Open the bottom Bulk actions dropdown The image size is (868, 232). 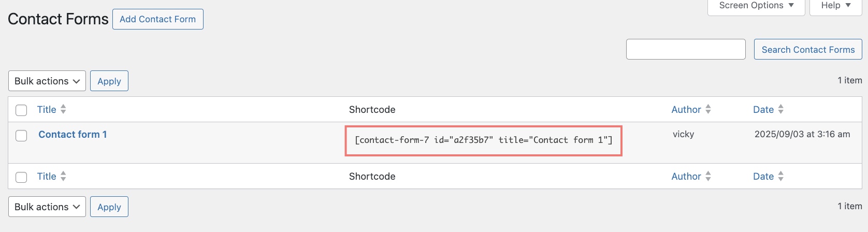click(x=47, y=207)
